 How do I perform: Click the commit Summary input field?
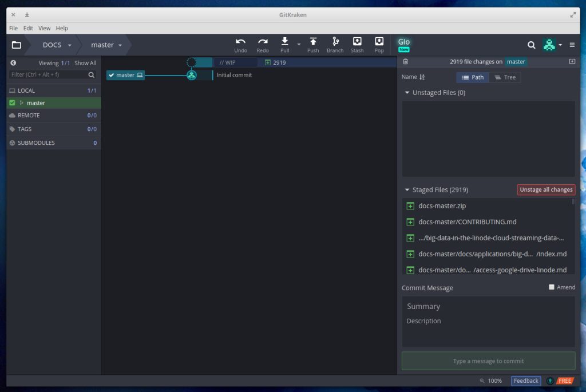point(488,306)
